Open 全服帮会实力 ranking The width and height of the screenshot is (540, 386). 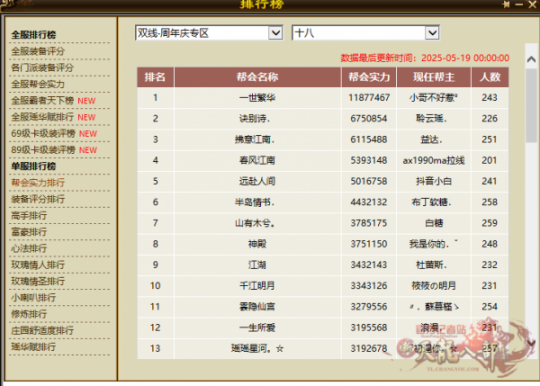pos(38,84)
